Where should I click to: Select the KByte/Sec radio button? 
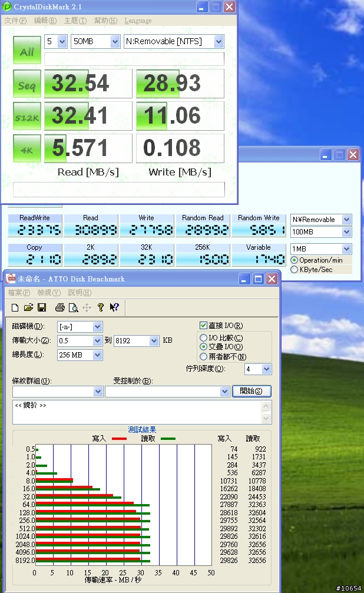point(294,269)
